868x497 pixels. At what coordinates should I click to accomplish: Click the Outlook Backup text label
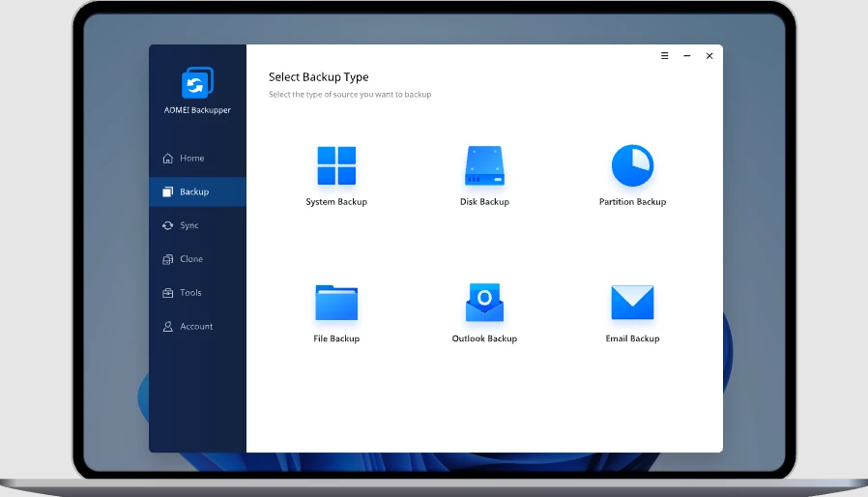(484, 339)
